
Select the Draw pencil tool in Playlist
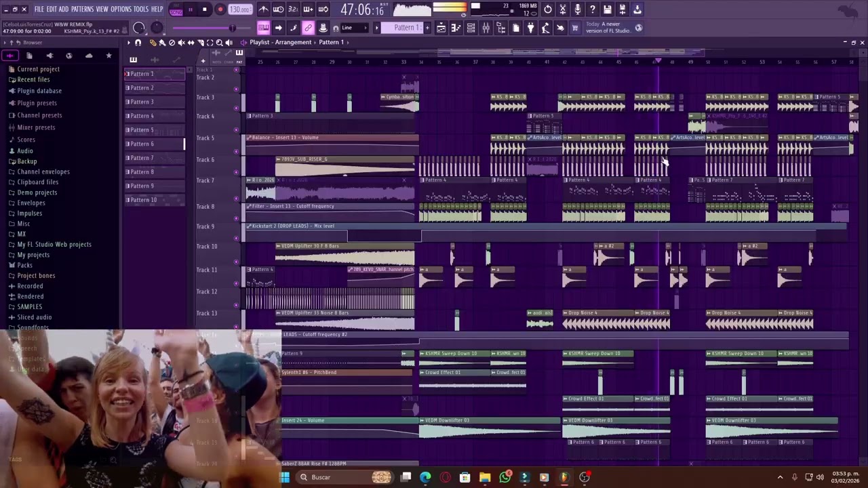coord(153,43)
